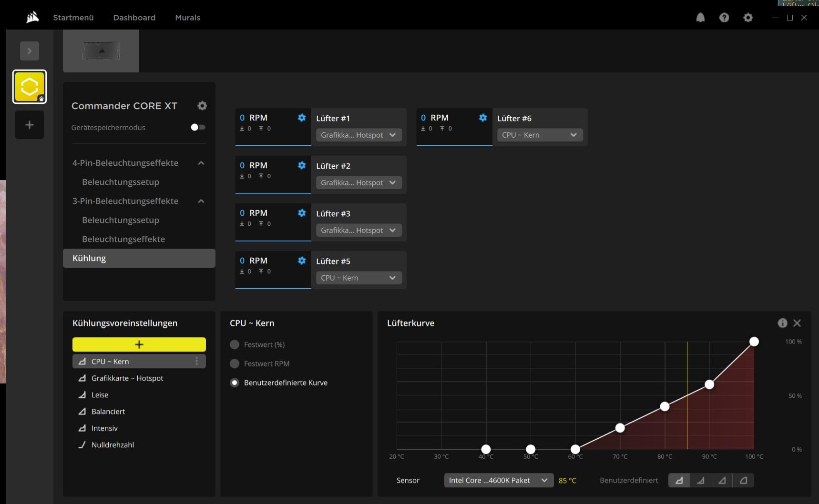819x504 pixels.
Task: Click the gear icon for Lüfter #1
Action: (x=302, y=118)
